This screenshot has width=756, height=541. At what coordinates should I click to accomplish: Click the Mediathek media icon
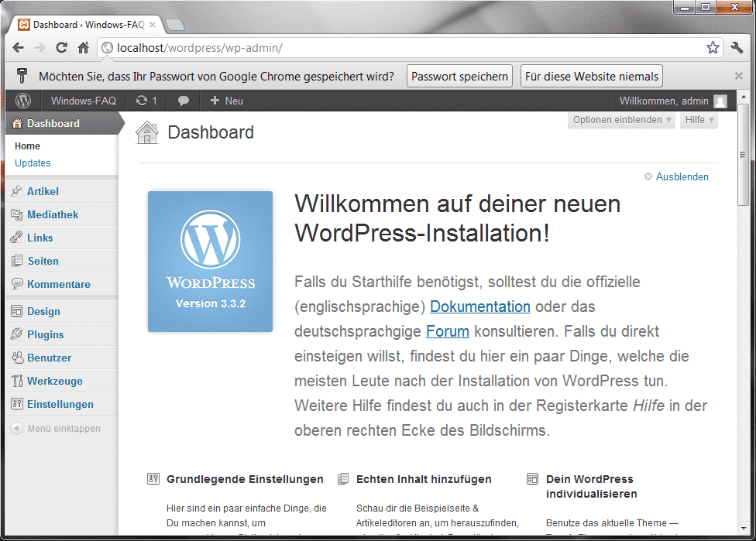click(x=16, y=214)
